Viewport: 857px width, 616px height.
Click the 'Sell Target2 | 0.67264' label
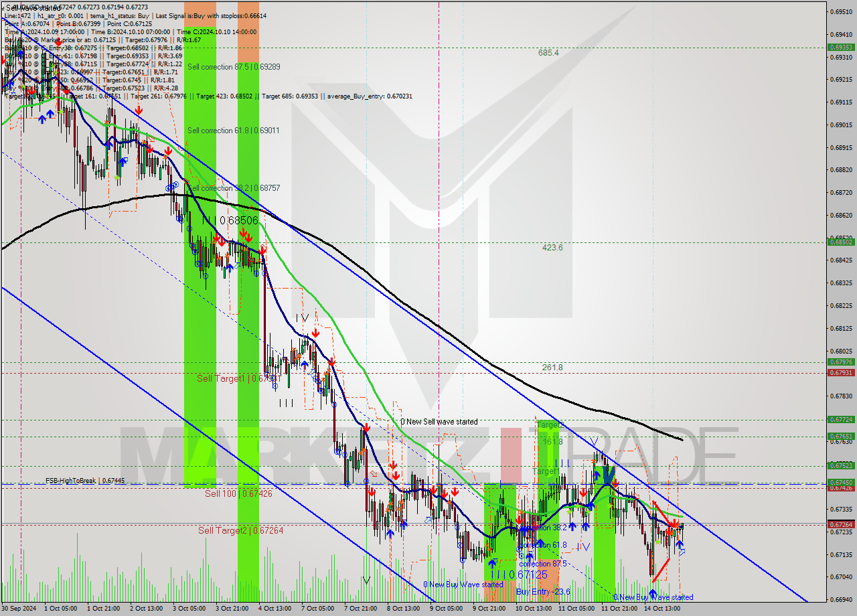pos(240,530)
